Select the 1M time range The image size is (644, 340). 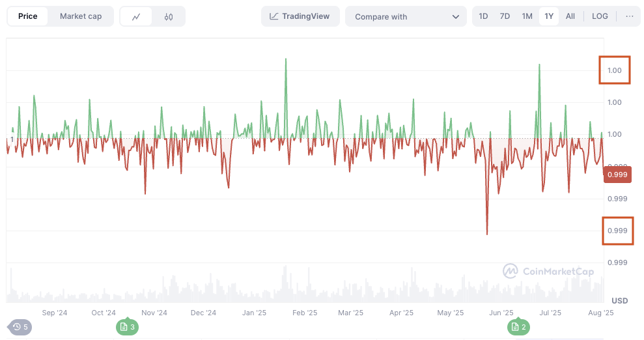pos(527,16)
